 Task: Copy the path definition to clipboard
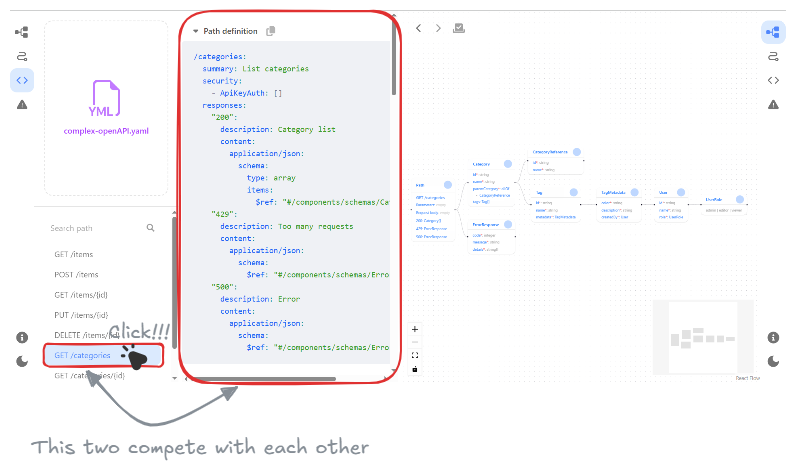[271, 32]
